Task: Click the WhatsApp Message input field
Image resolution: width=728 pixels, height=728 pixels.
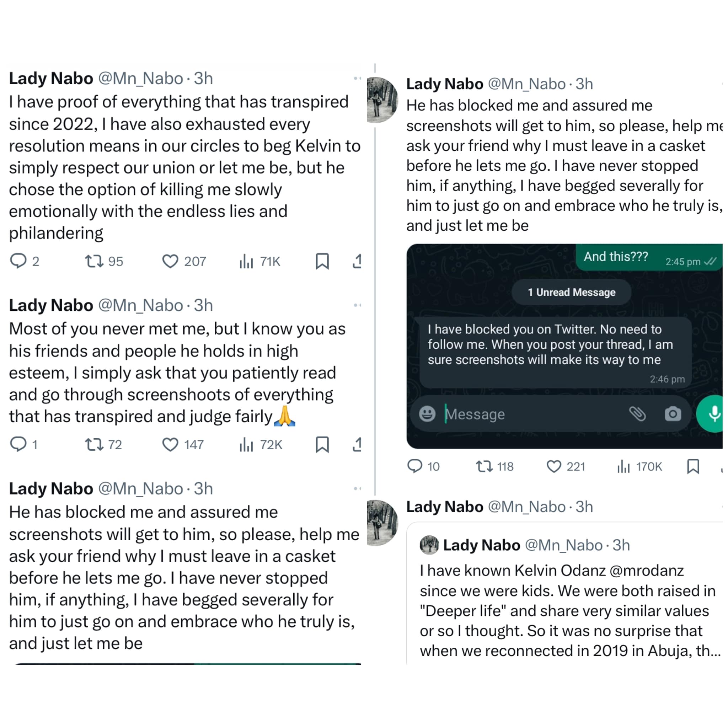Action: point(528,414)
